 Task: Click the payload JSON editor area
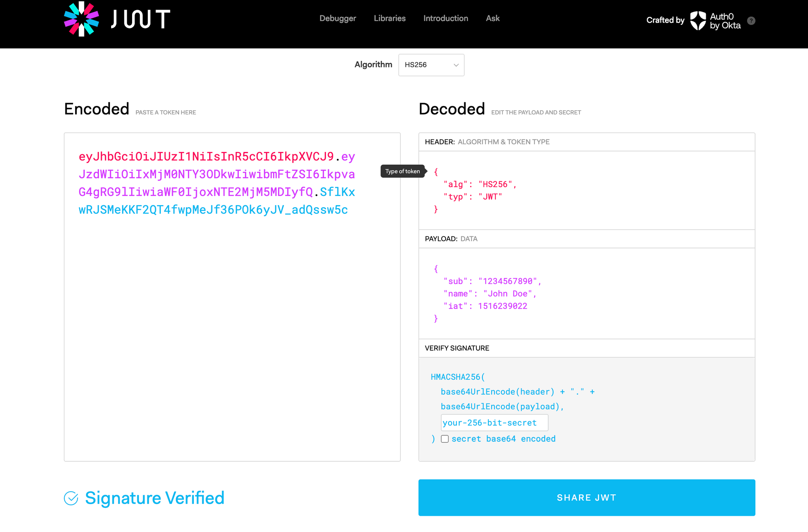point(587,293)
